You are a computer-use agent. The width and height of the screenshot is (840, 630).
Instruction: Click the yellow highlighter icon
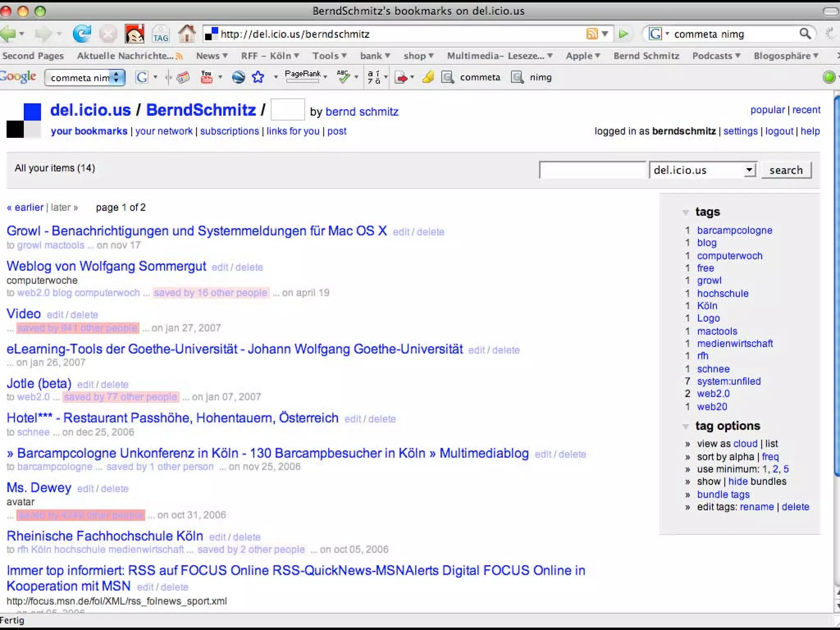(x=428, y=77)
